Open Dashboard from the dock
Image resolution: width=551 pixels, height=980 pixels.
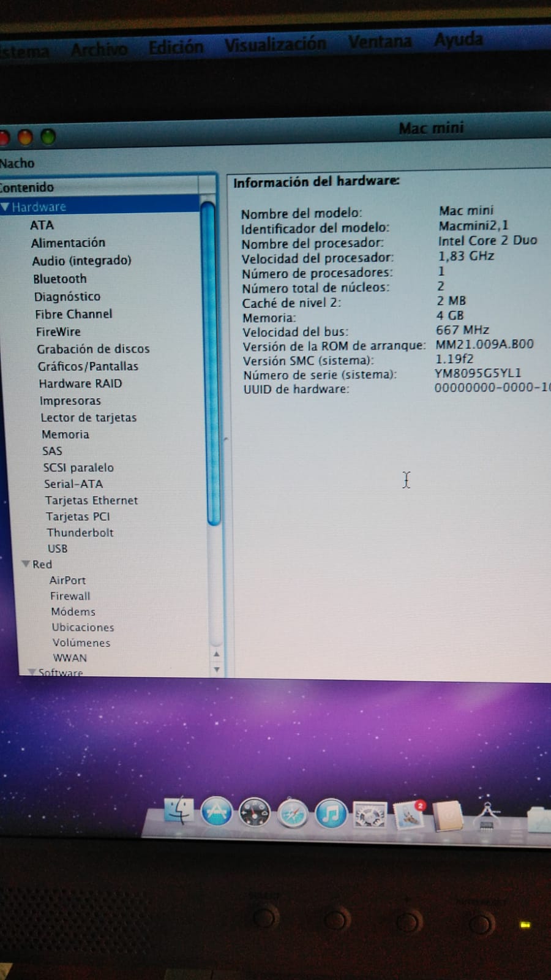(255, 813)
